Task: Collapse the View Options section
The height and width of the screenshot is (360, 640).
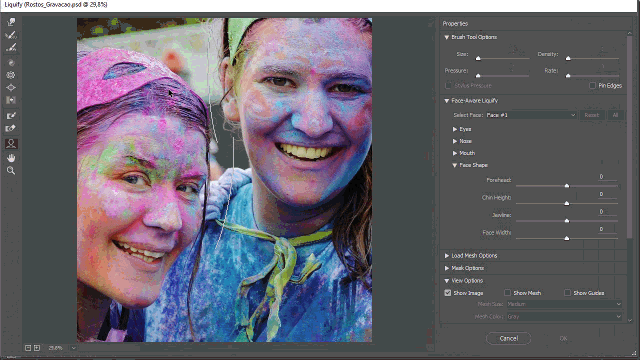Action: 447,281
